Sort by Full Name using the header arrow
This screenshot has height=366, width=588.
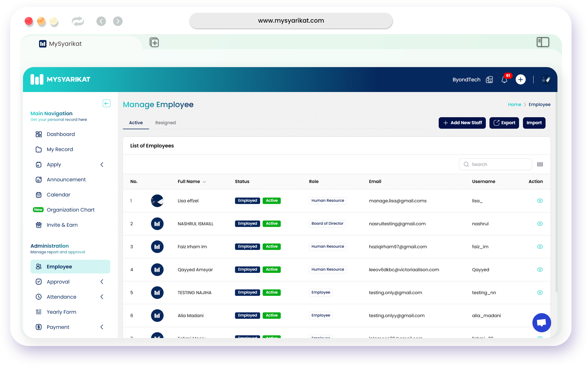point(204,182)
